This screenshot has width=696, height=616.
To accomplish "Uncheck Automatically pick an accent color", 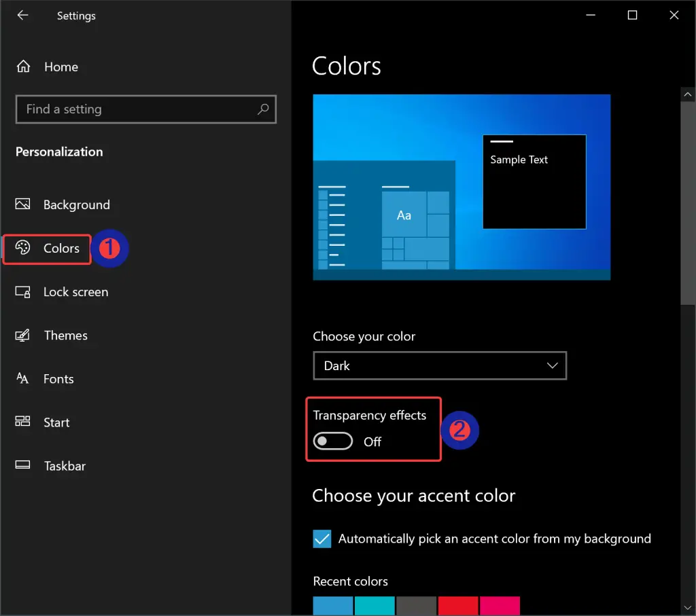I will pos(322,539).
